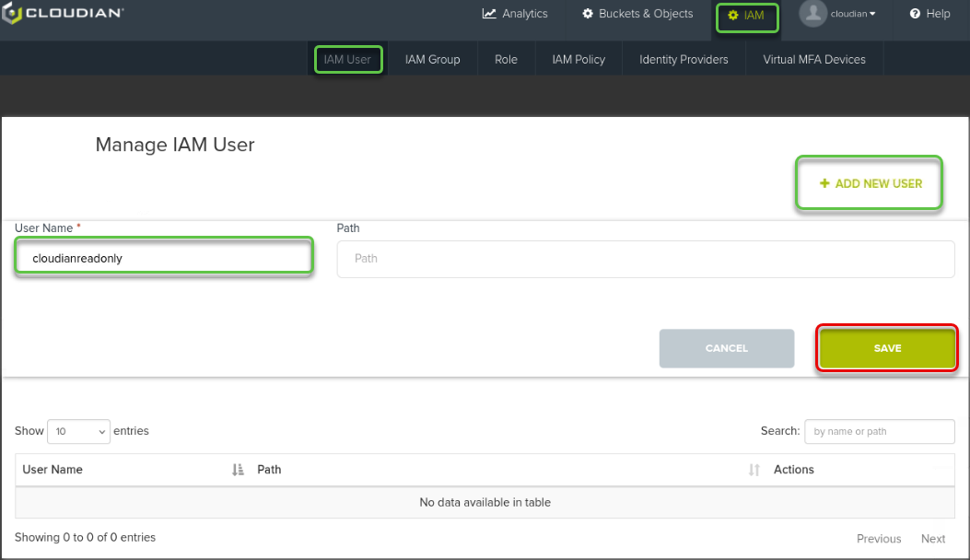Image resolution: width=970 pixels, height=560 pixels.
Task: Click the IAM gear icon
Action: click(733, 16)
